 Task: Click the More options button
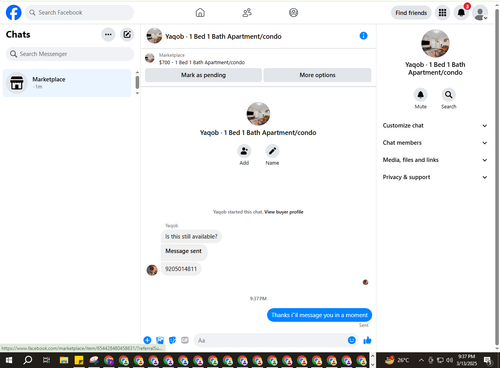[x=317, y=75]
